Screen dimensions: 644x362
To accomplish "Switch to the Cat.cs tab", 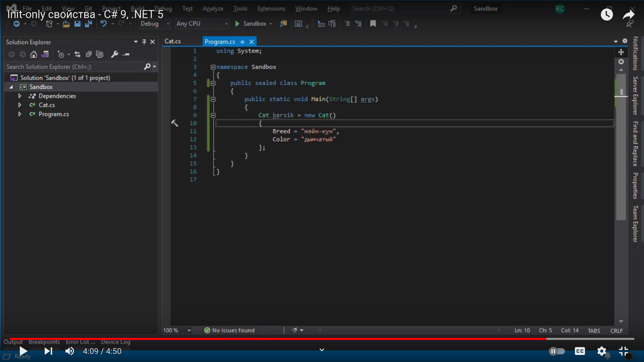I will coord(173,41).
